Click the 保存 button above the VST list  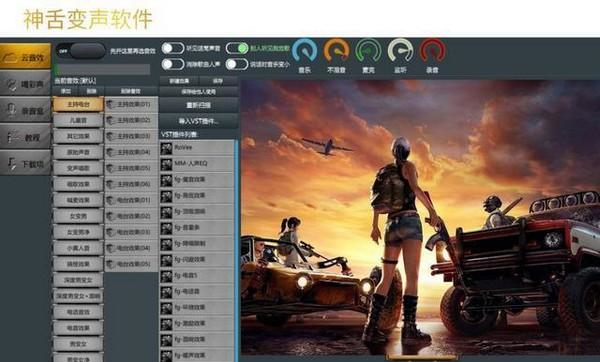(218, 81)
